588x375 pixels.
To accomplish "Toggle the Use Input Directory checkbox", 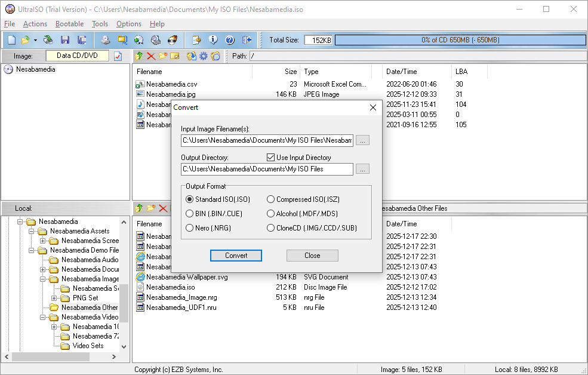I will (x=270, y=158).
